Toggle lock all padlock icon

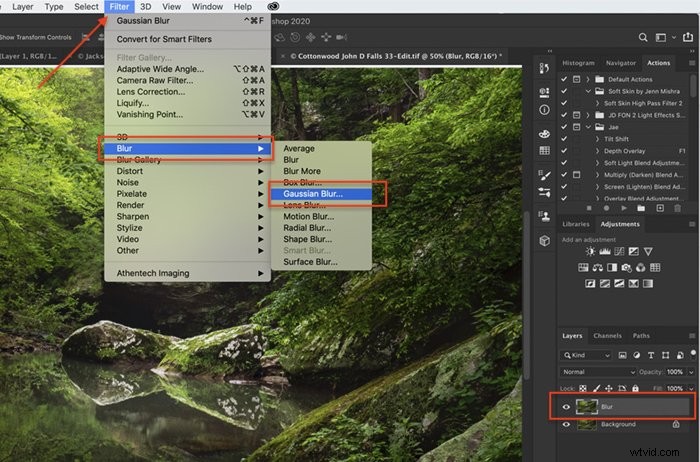tap(635, 388)
